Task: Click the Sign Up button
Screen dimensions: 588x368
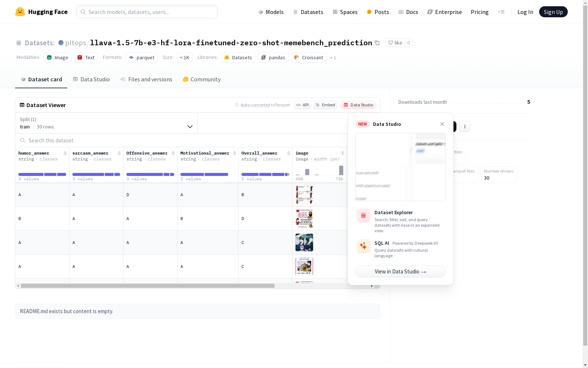Action: (x=553, y=12)
